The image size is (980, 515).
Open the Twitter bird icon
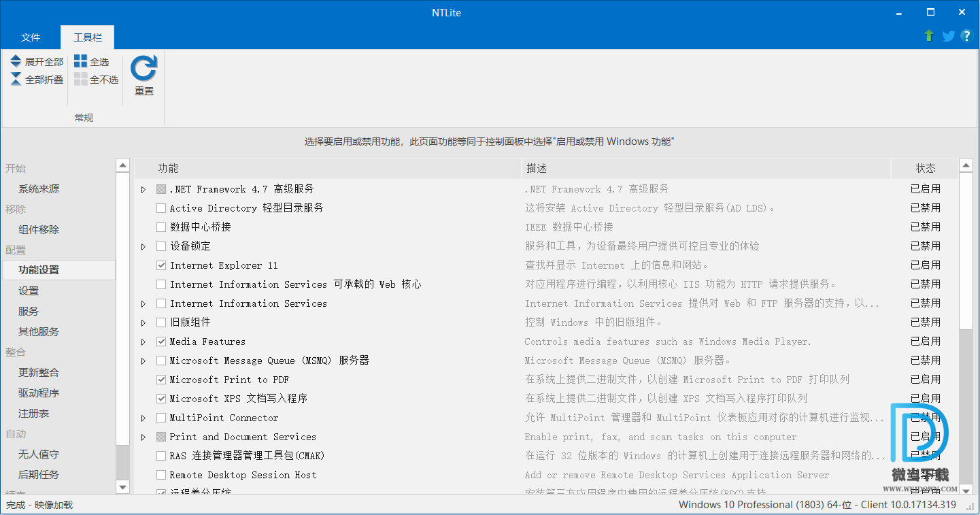pos(948,36)
